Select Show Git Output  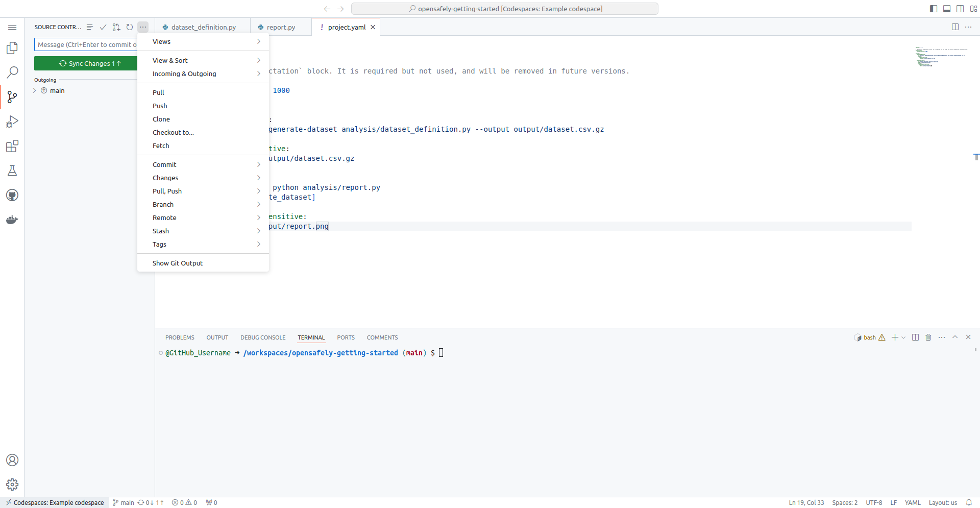[x=177, y=263]
